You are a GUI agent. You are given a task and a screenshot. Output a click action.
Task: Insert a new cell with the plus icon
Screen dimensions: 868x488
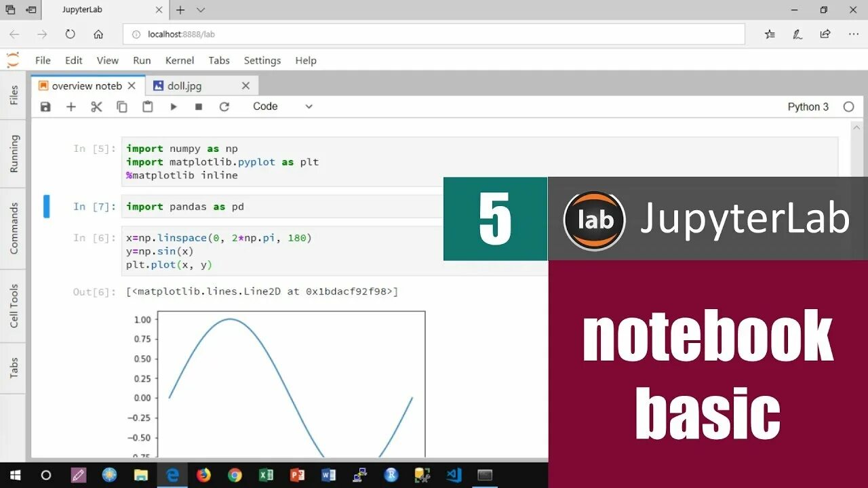[71, 106]
